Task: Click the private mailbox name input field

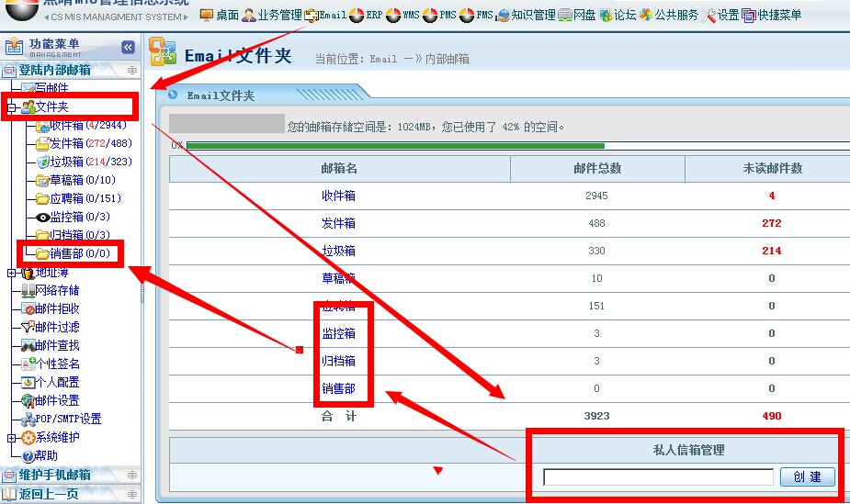Action: point(658,477)
